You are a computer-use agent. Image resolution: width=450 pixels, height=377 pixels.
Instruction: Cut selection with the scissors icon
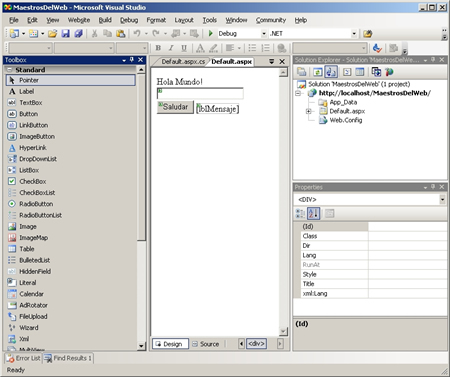pyautogui.click(x=95, y=33)
